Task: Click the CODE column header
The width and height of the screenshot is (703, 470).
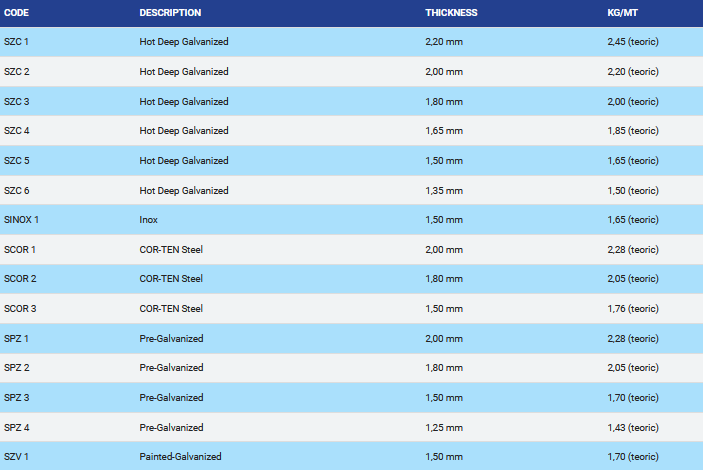Action: (17, 13)
